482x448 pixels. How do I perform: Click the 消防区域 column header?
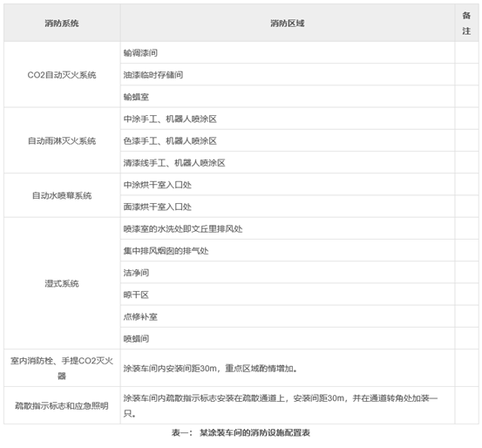(288, 23)
